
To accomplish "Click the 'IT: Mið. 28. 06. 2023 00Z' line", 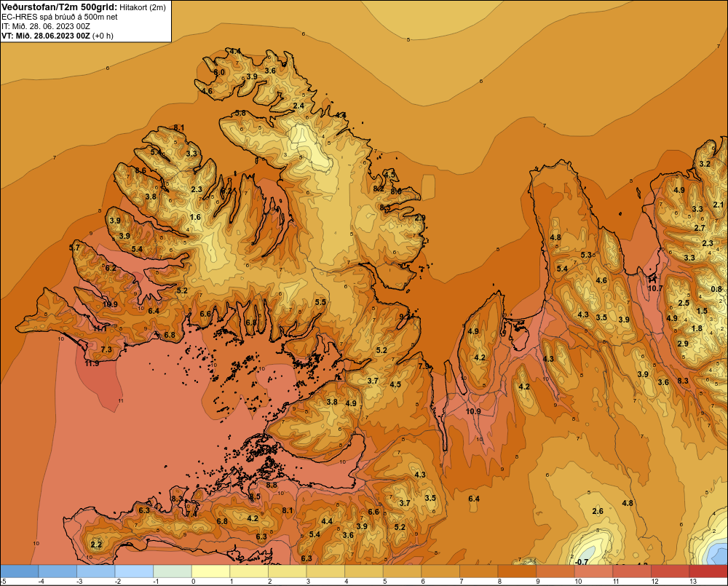I will pos(46,26).
